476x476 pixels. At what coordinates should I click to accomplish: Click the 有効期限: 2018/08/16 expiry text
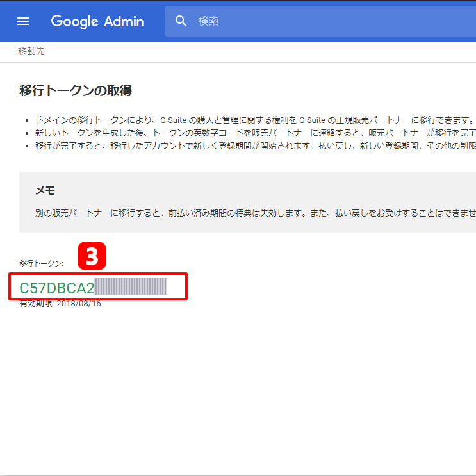tap(60, 304)
